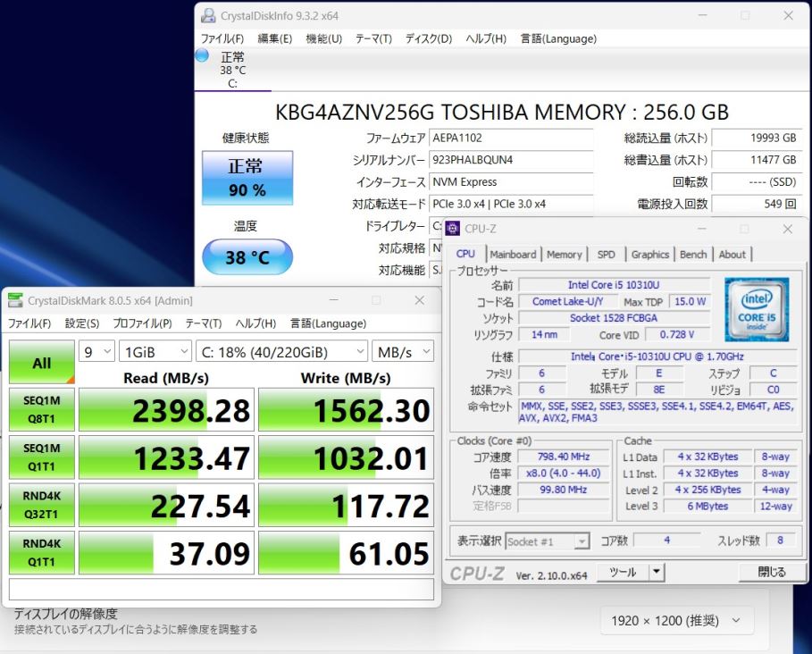
Task: Click the ファームウェア field AEPA1102
Action: (x=511, y=138)
